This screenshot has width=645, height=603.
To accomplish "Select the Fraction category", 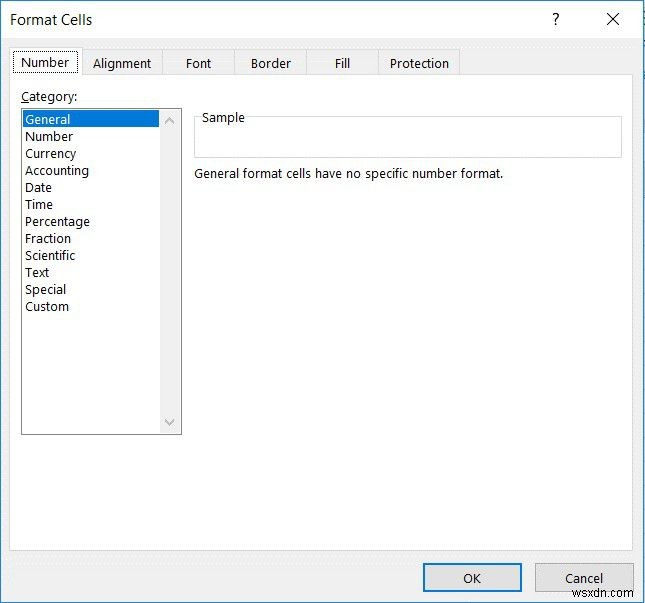I will [48, 239].
